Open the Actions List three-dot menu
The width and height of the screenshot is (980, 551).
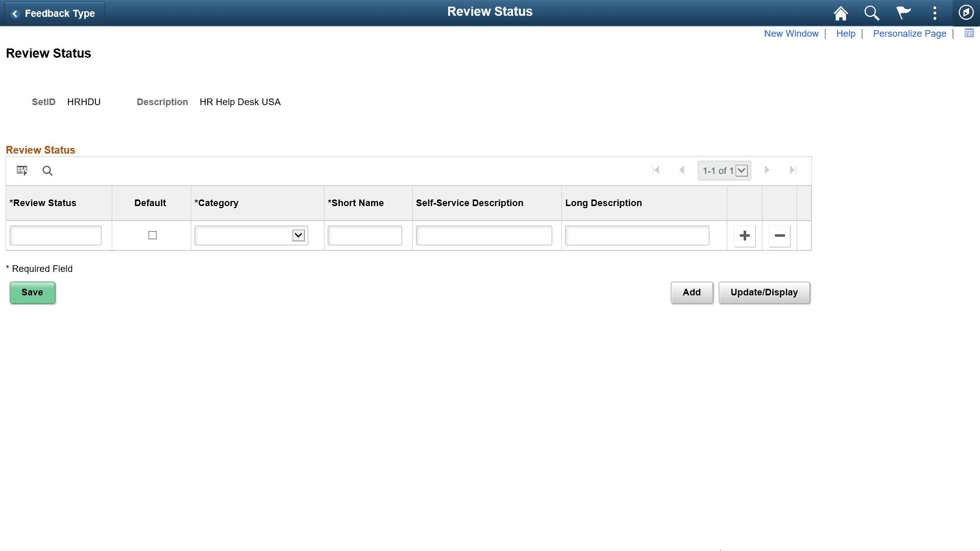click(x=934, y=13)
